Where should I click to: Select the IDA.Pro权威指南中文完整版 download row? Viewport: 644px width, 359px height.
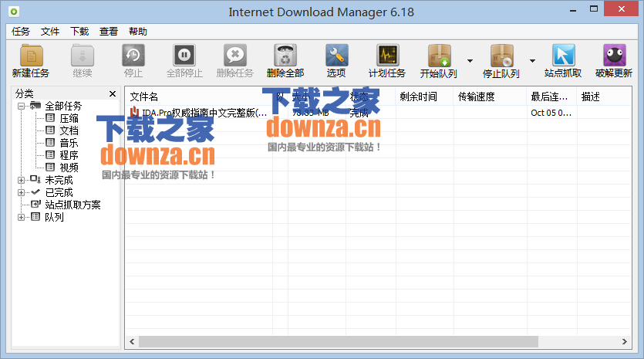tap(378, 113)
